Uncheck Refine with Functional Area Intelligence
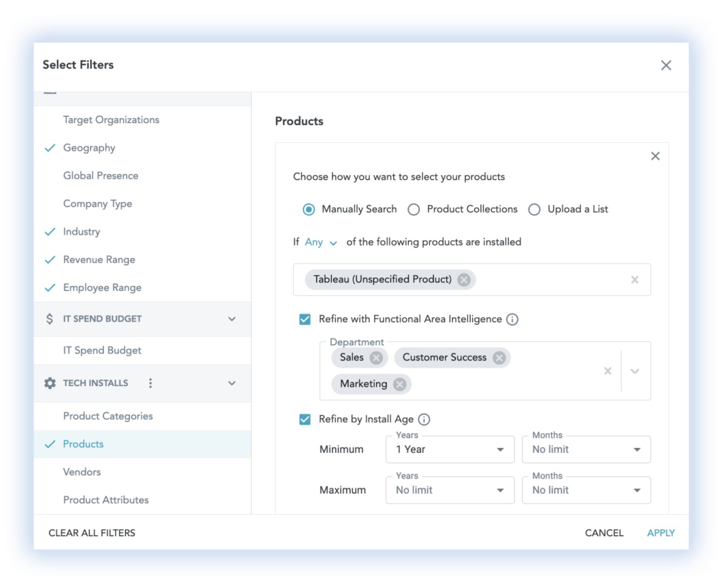 [x=305, y=319]
